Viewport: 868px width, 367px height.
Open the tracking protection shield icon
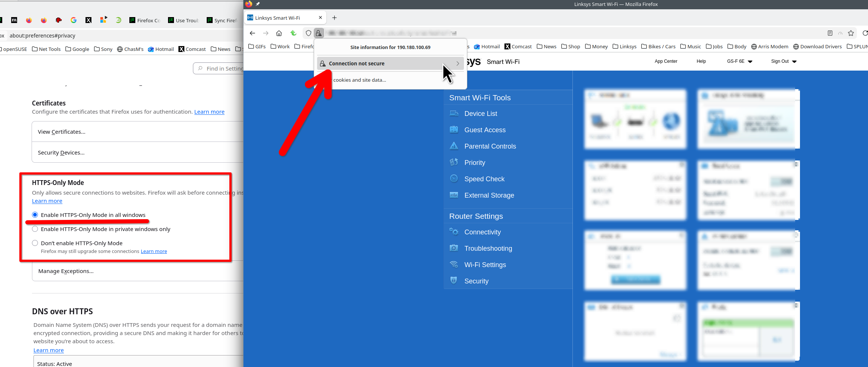[x=308, y=33]
